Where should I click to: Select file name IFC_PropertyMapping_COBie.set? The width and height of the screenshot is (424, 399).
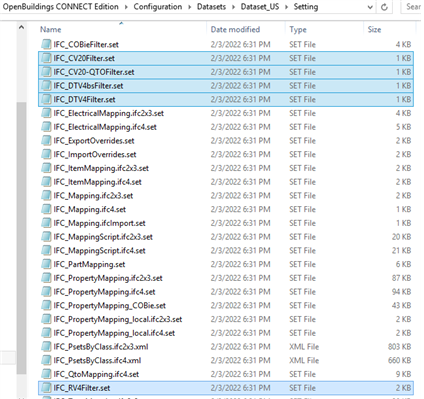click(x=110, y=305)
